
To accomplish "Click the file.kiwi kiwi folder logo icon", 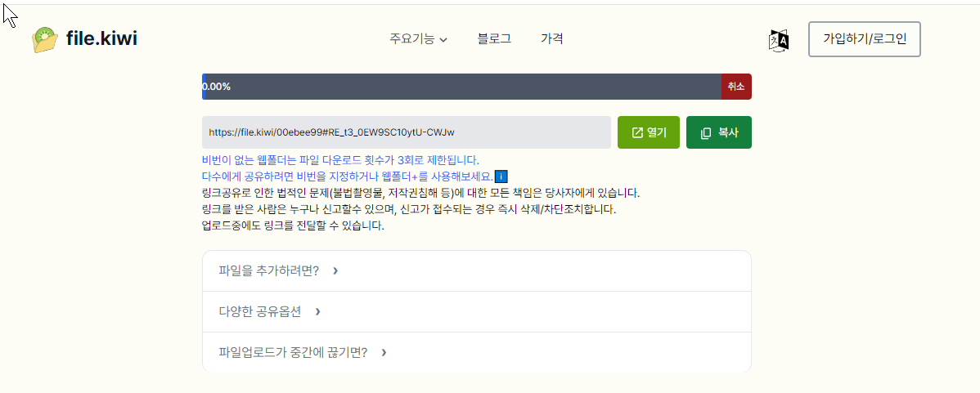I will click(45, 40).
